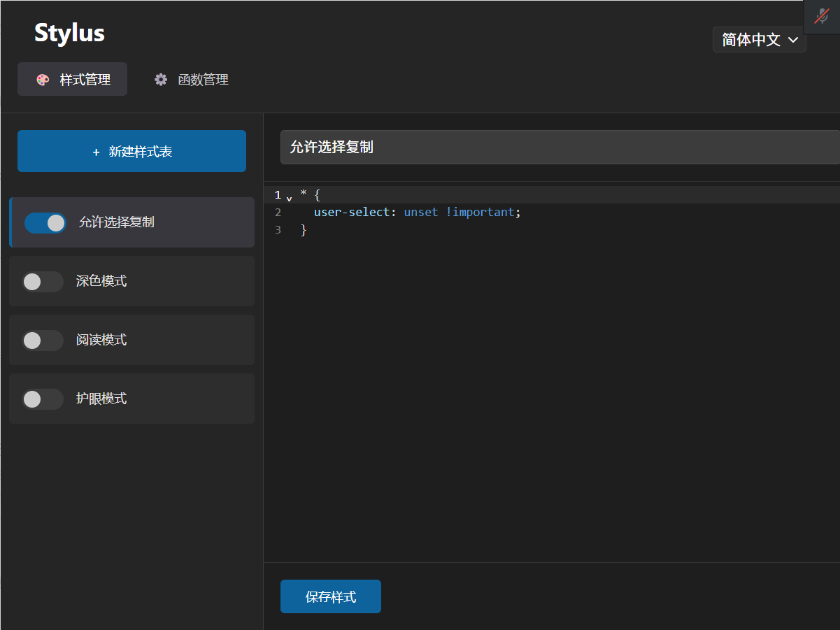Click the gear icon beside 函数管理
Screen dimensions: 840x630
click(161, 80)
